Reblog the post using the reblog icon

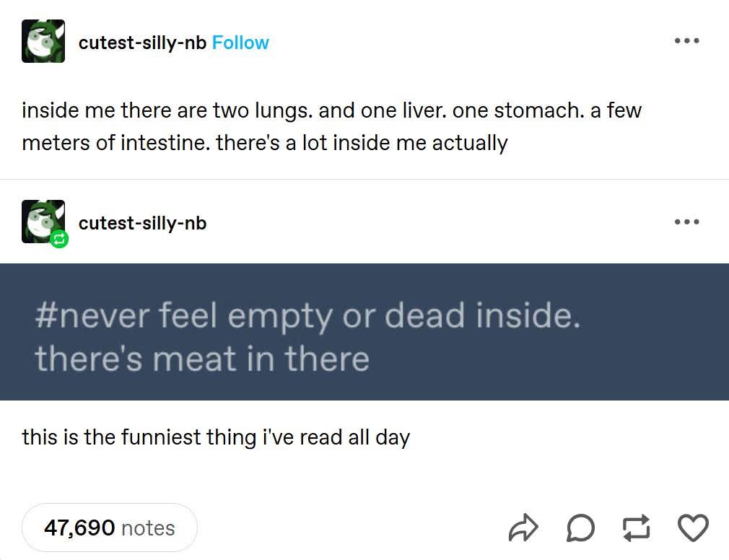pos(637,528)
